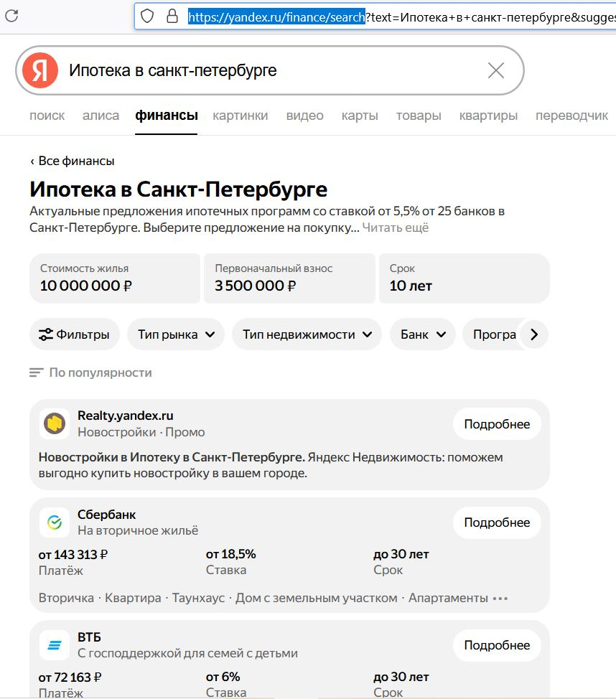Click the browser reload icon
This screenshot has height=699, width=616.
[x=12, y=15]
